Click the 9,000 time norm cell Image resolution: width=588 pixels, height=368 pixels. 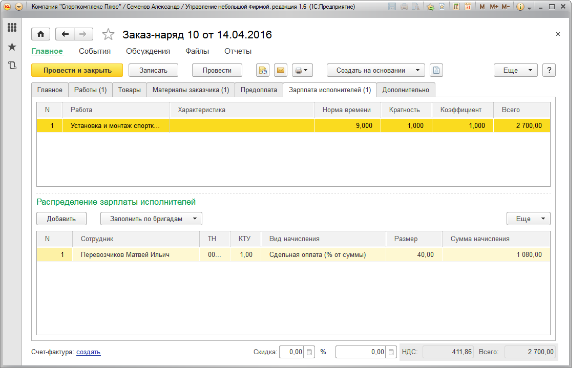[347, 125]
